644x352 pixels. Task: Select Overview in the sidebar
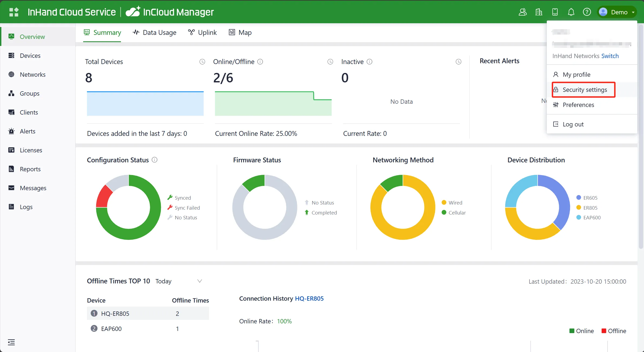(38, 36)
